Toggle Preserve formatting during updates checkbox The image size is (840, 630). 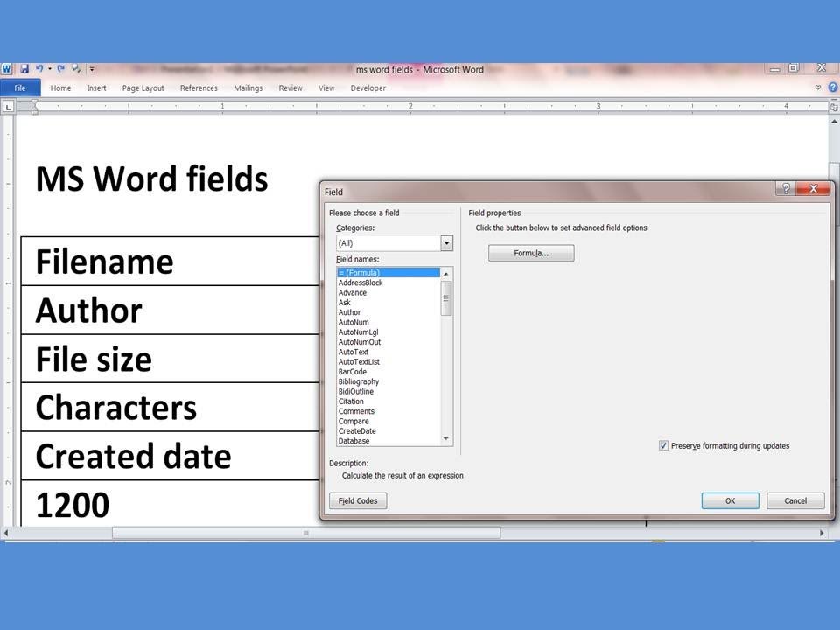pos(663,445)
